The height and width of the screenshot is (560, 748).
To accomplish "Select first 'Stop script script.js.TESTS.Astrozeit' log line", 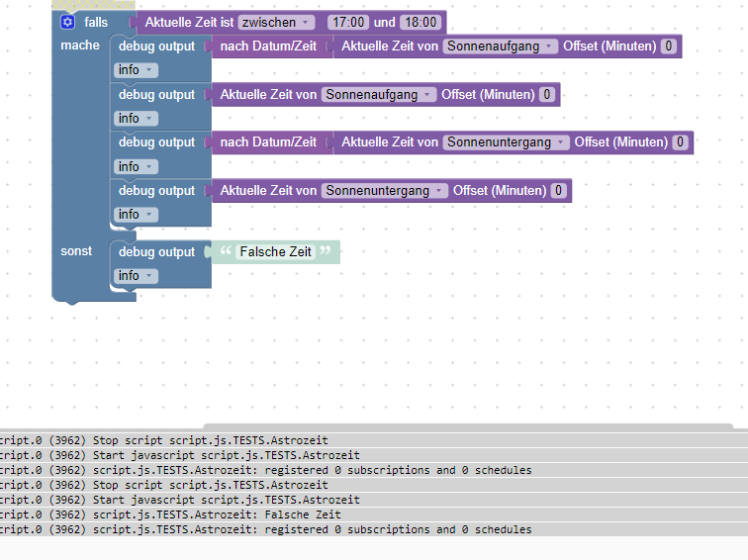I will tap(374, 440).
